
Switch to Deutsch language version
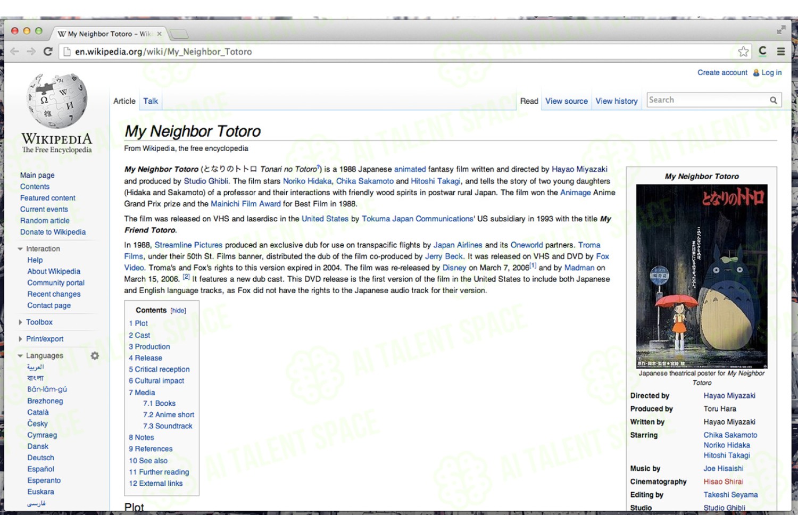coord(40,458)
